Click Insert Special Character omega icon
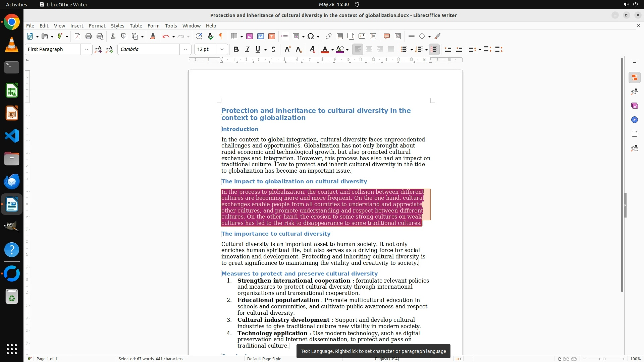This screenshot has height=362, width=644. 311,36
